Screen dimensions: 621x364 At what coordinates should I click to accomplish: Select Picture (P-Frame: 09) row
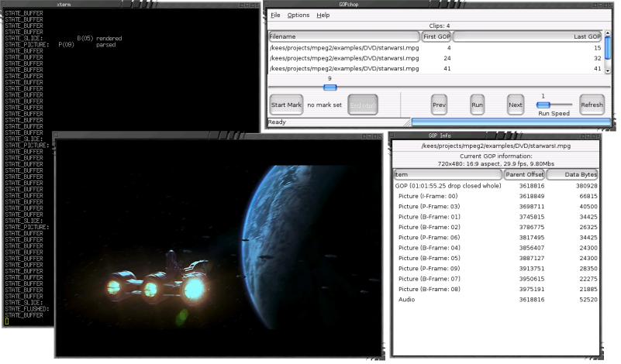click(496, 268)
